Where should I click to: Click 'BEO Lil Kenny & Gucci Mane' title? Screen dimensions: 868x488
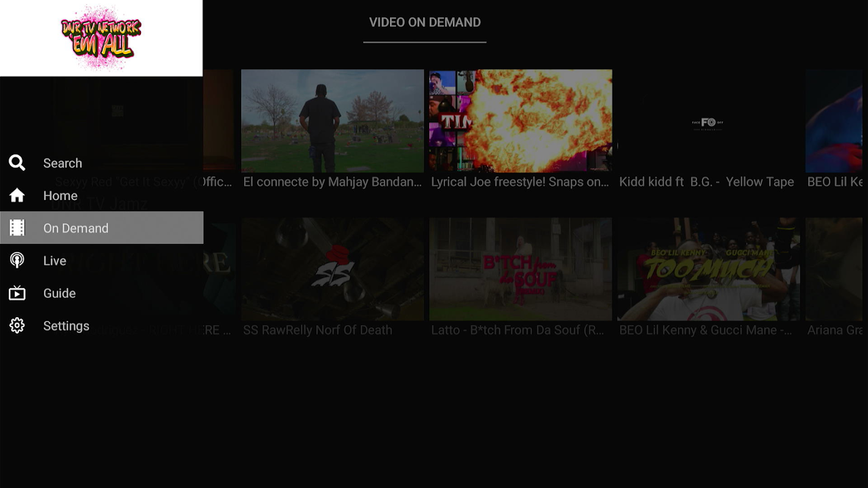(706, 330)
